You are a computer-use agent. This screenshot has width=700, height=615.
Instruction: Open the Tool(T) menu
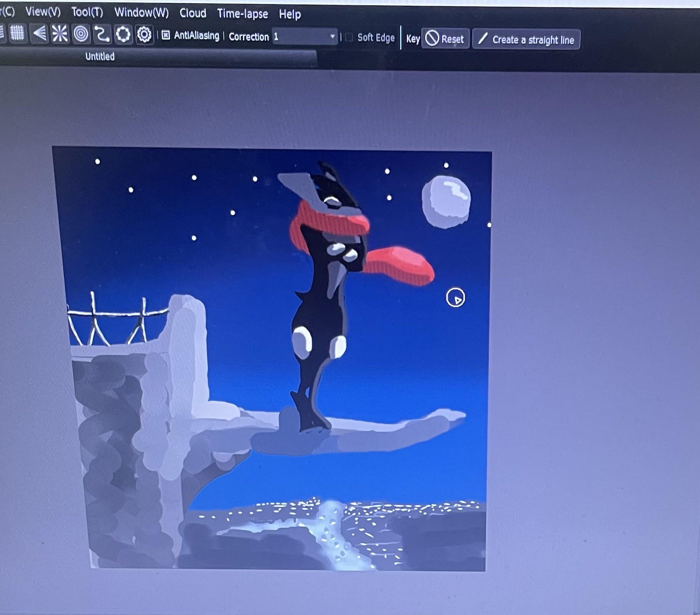coord(87,12)
